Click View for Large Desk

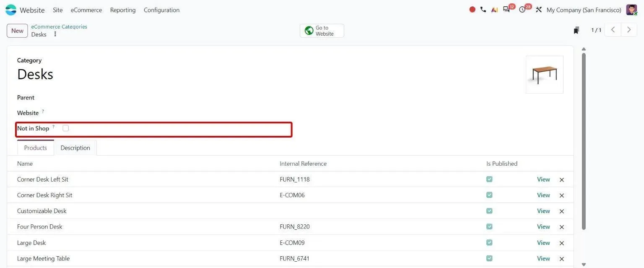coord(543,243)
